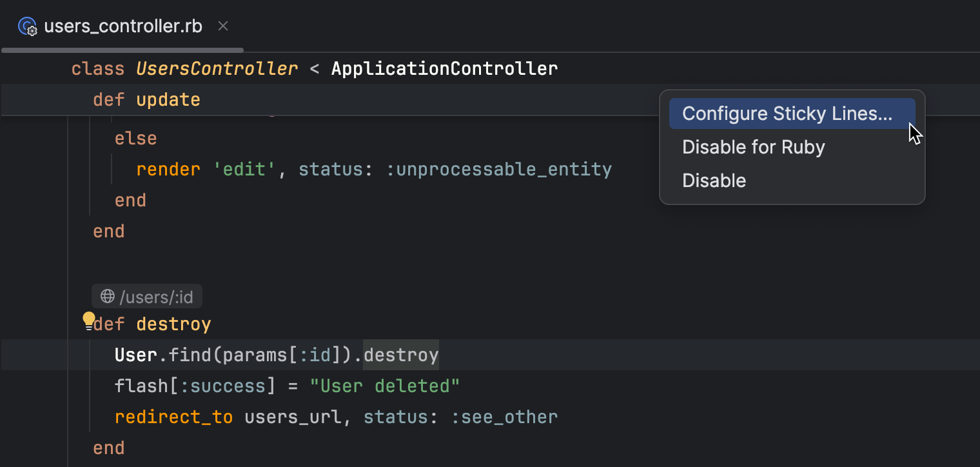Open Configure Sticky Lines... from the menu
The width and height of the screenshot is (980, 467).
coord(787,114)
